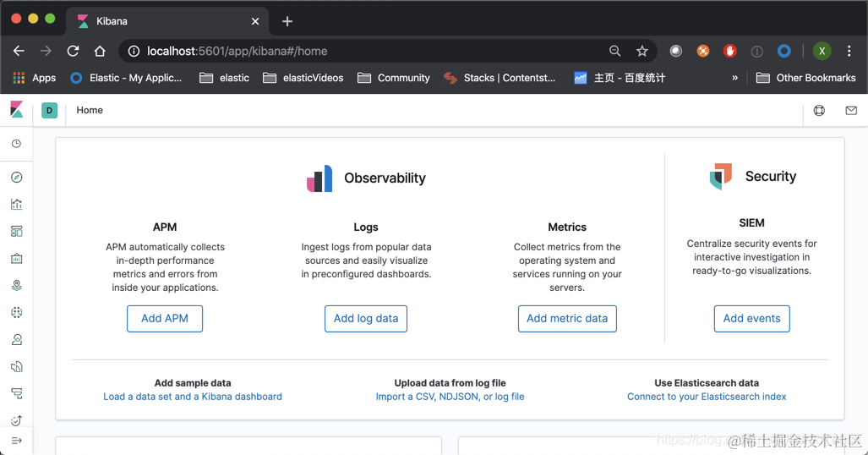The width and height of the screenshot is (868, 455).
Task: Open Uptime icon in sidebar
Action: pos(17,420)
